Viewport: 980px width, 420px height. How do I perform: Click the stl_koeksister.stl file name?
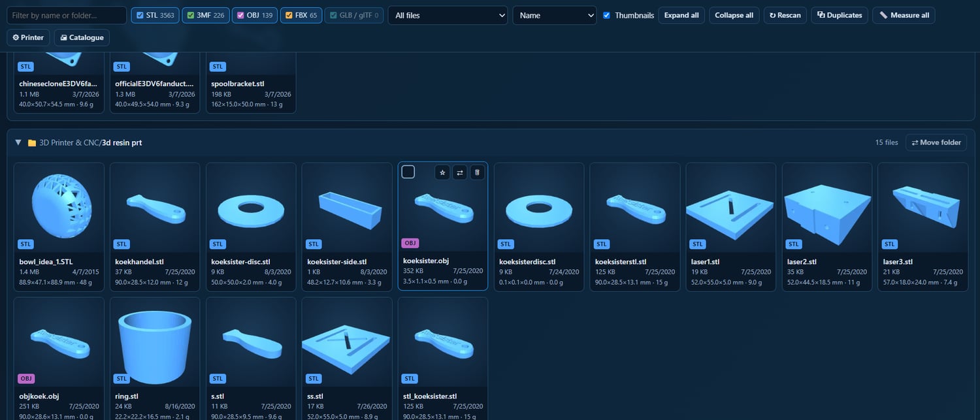point(430,396)
